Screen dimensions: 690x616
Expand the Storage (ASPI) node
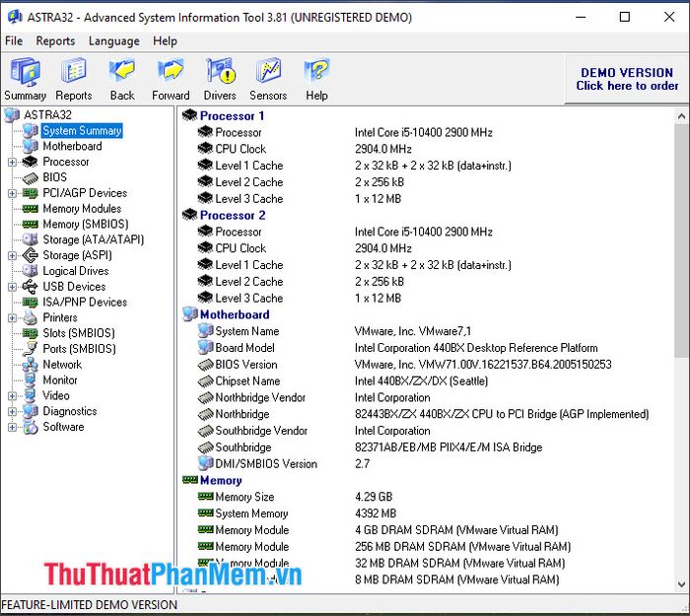12,255
